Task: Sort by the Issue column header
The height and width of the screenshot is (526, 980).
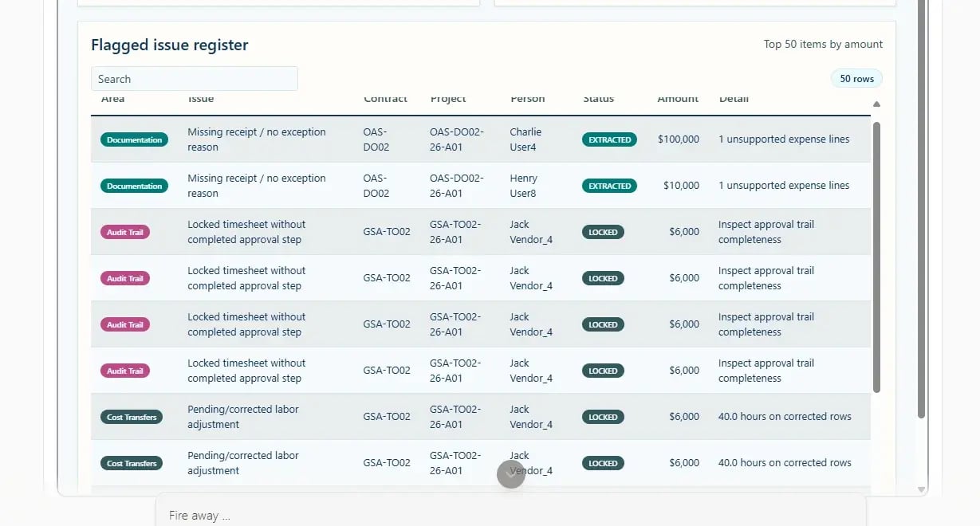Action: click(200, 99)
